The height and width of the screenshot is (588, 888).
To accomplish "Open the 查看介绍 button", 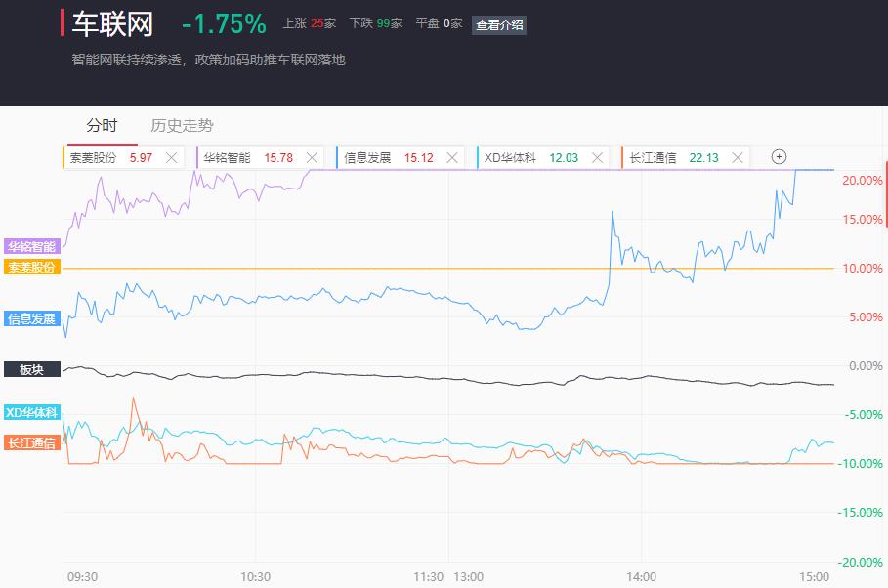I will (x=499, y=25).
